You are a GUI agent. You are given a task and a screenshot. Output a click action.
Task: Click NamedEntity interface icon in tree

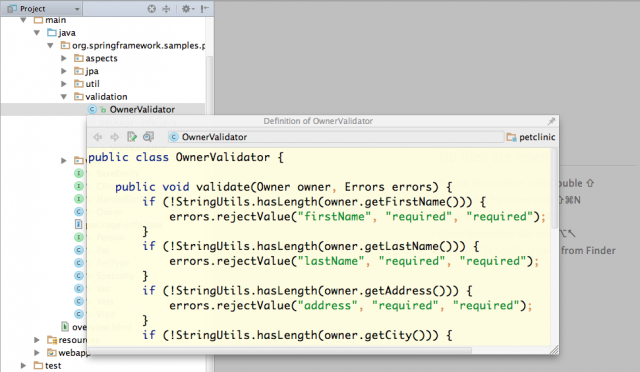[79, 199]
